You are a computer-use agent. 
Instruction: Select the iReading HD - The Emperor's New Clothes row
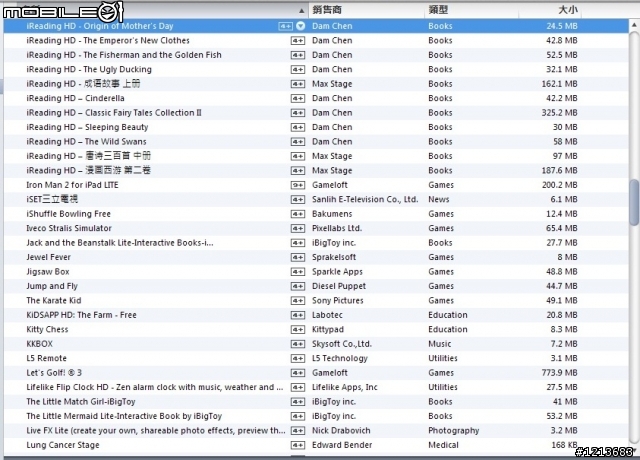tap(316, 40)
